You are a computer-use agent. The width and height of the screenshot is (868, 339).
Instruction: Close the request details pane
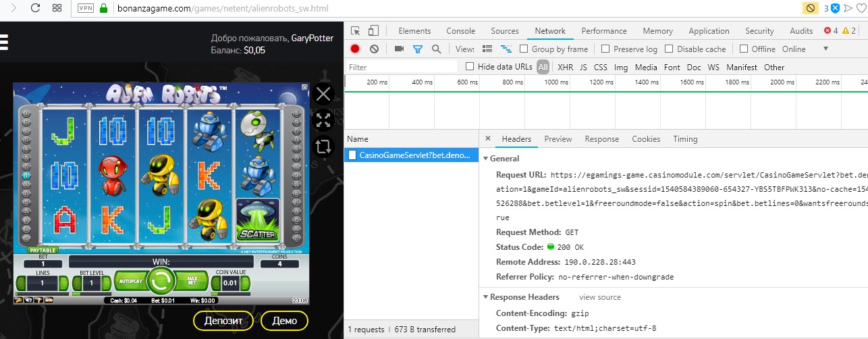488,138
